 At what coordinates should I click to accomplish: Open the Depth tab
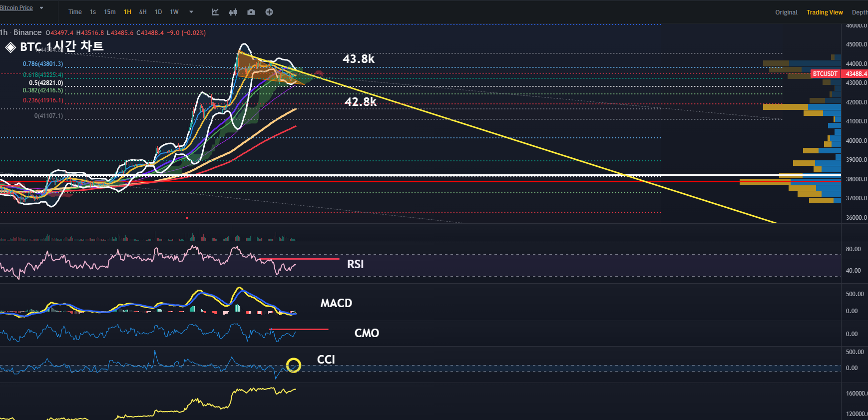point(860,12)
